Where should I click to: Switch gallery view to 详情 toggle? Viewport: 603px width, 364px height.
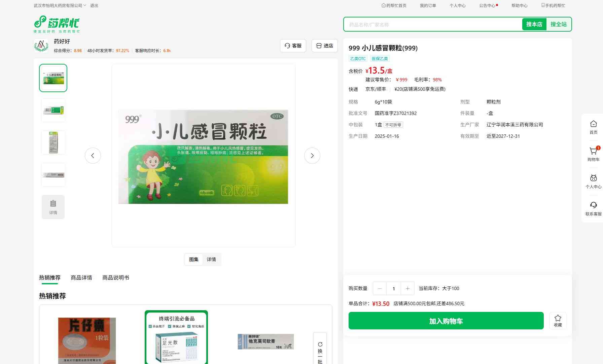211,259
